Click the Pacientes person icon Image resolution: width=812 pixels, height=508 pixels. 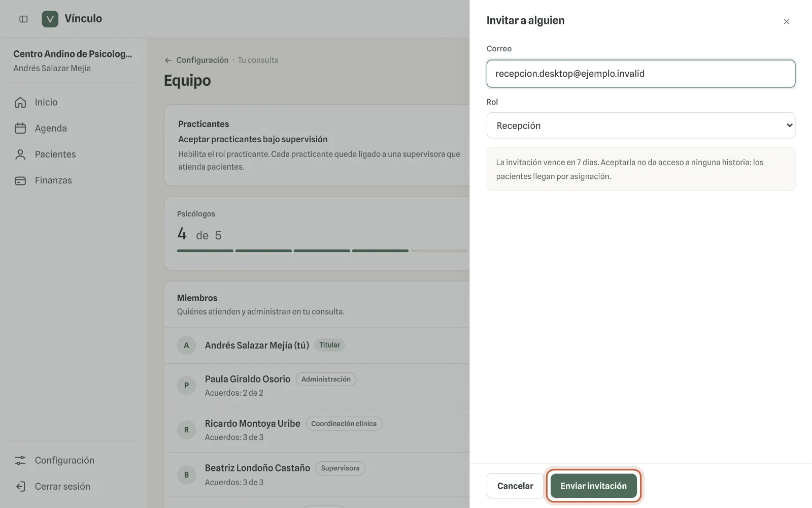coord(20,154)
